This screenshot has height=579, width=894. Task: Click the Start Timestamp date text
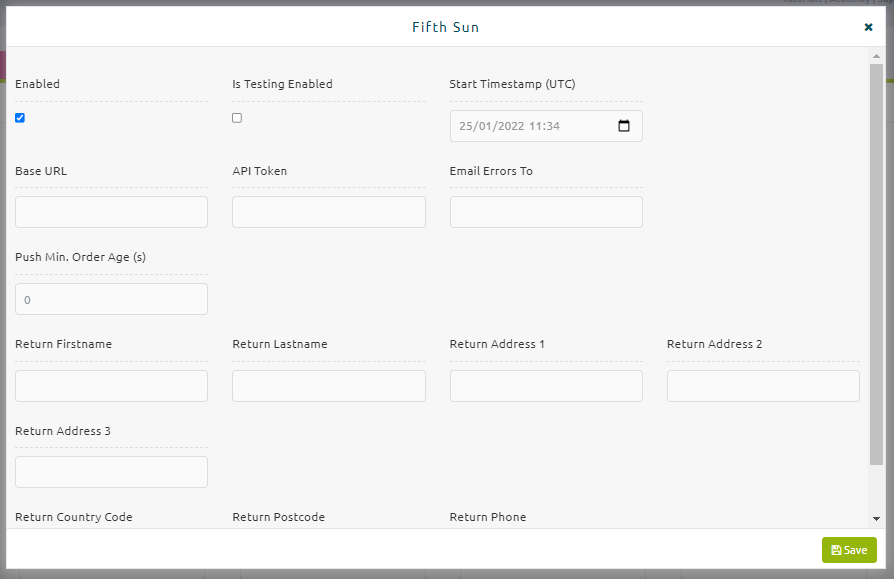509,126
